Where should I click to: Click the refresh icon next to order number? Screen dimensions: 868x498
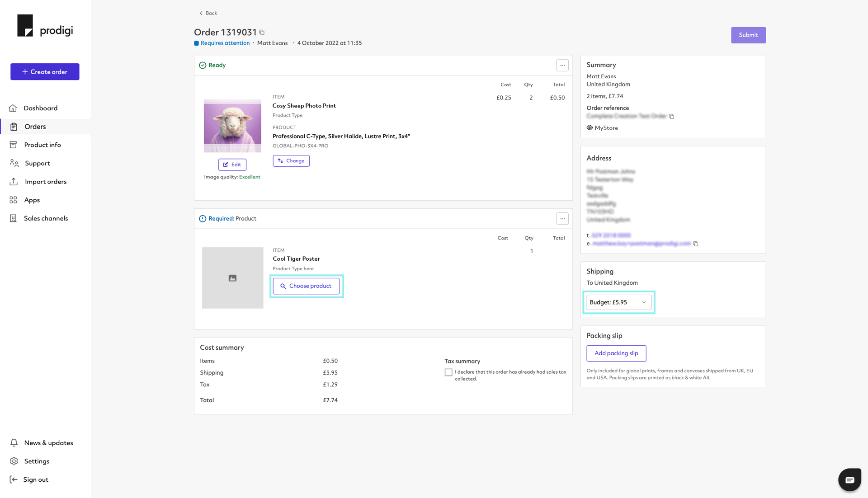261,33
